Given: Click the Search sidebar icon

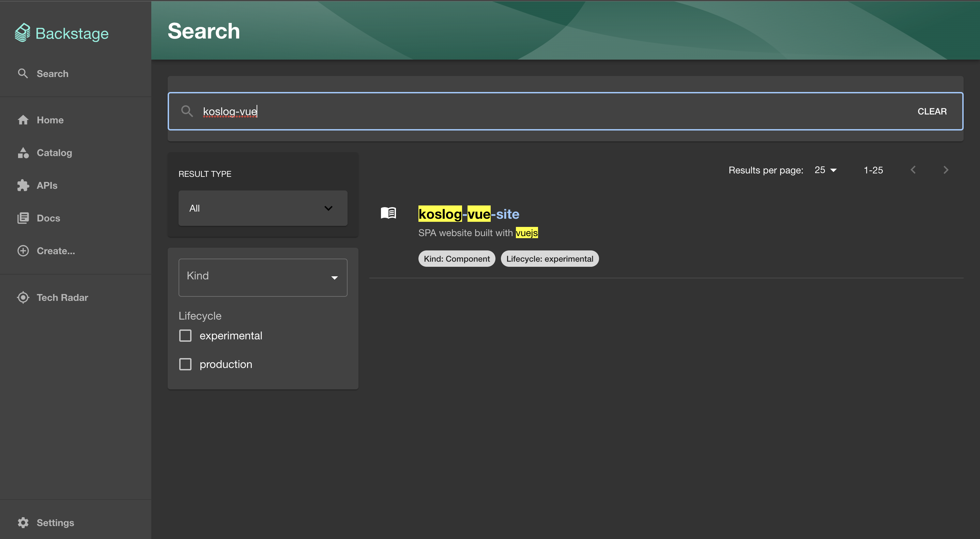Looking at the screenshot, I should (23, 73).
